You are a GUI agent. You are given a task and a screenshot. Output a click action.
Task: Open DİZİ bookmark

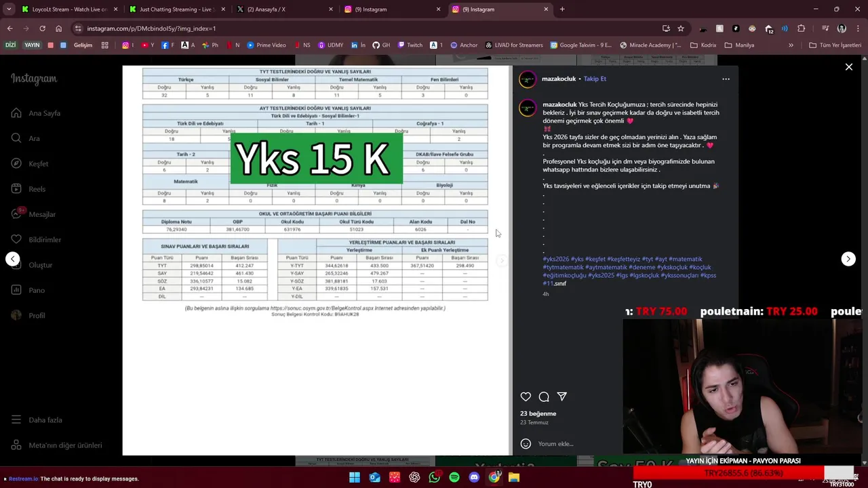[x=10, y=45]
